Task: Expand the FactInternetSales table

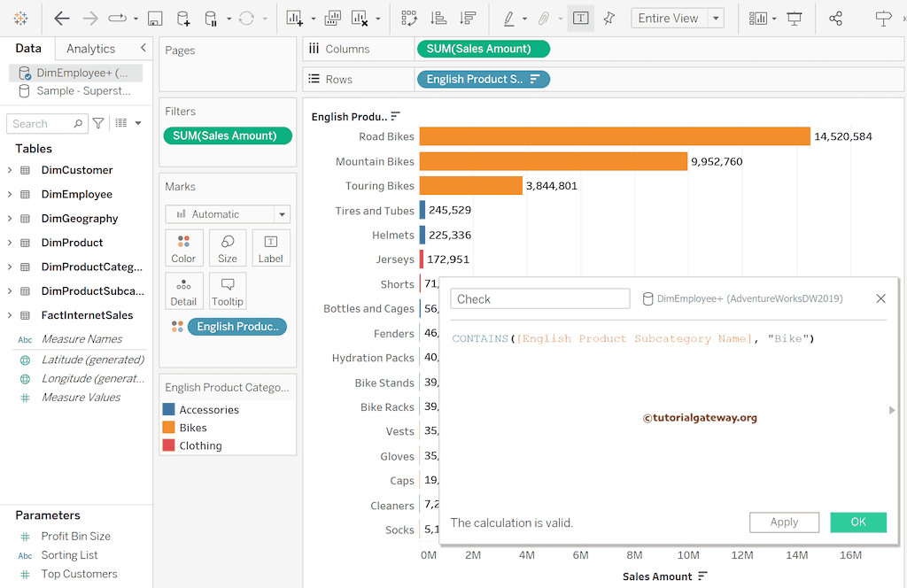Action: click(9, 315)
